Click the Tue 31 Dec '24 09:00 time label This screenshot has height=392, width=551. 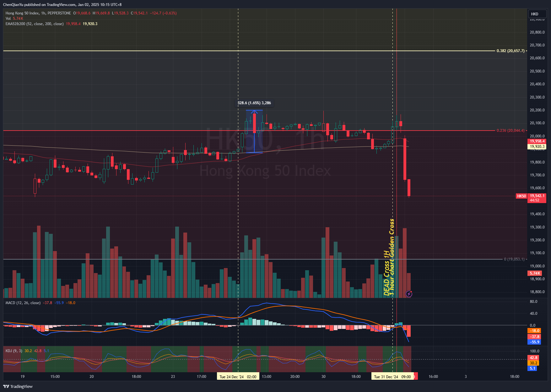[392, 377]
